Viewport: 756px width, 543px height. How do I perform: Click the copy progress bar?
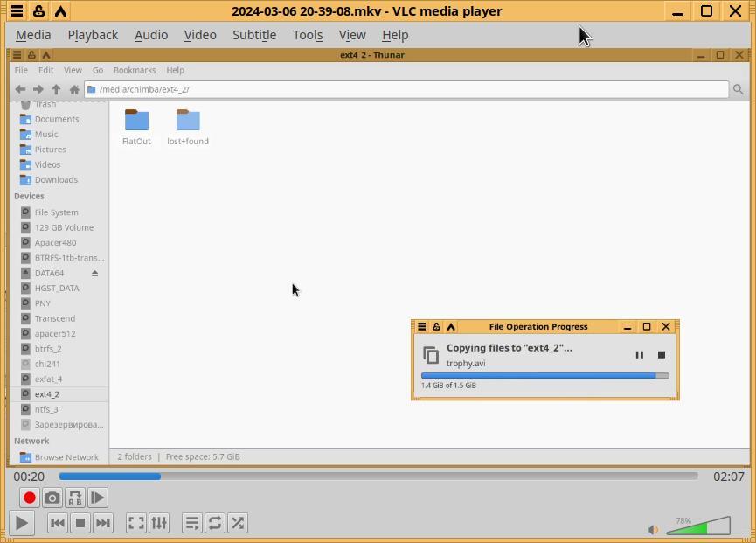[x=544, y=376]
